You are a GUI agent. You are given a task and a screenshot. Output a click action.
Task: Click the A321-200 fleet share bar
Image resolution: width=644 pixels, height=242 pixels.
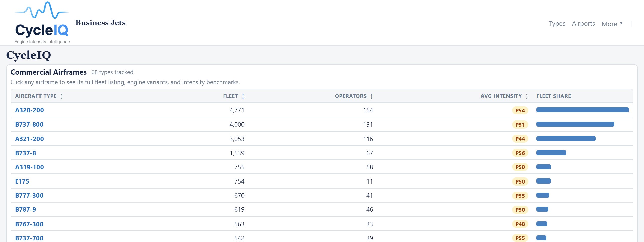click(x=566, y=139)
